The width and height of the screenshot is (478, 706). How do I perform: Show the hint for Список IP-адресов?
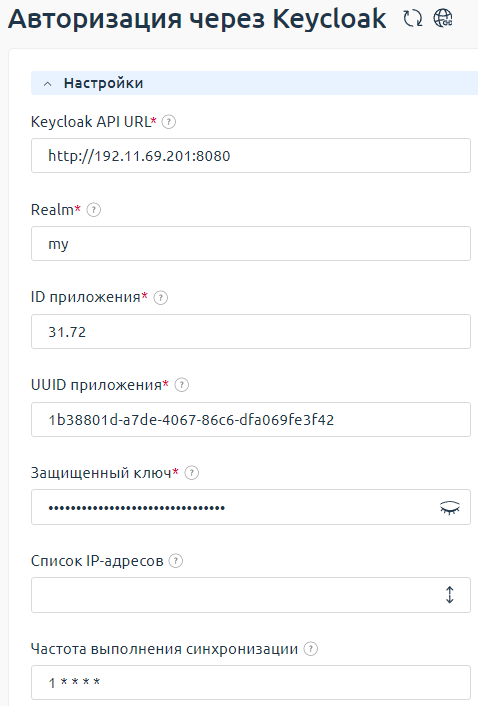[176, 561]
